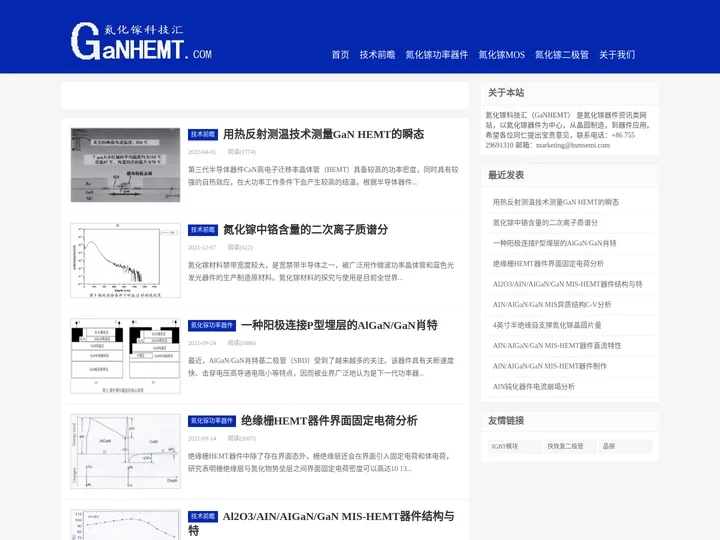Click excerpt text of the 绝缘栅HEMT article
The height and width of the screenshot is (540, 720).
point(319,462)
